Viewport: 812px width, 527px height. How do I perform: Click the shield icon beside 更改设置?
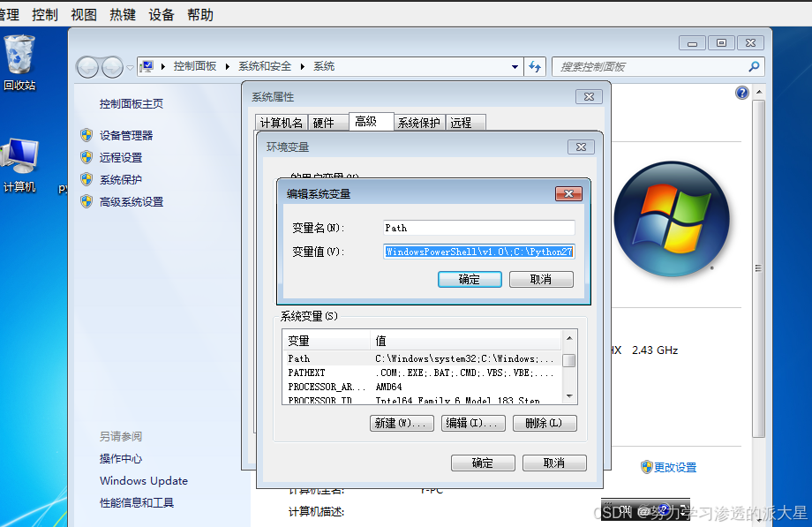(x=646, y=467)
